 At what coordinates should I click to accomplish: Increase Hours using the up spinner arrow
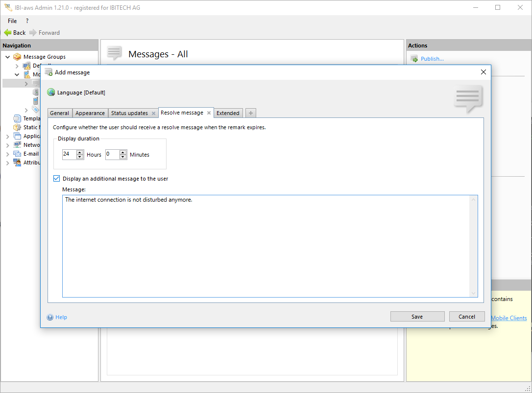[x=80, y=152]
